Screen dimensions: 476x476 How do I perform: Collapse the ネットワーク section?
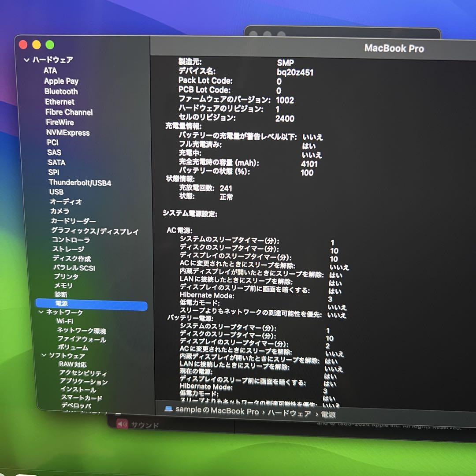point(41,312)
